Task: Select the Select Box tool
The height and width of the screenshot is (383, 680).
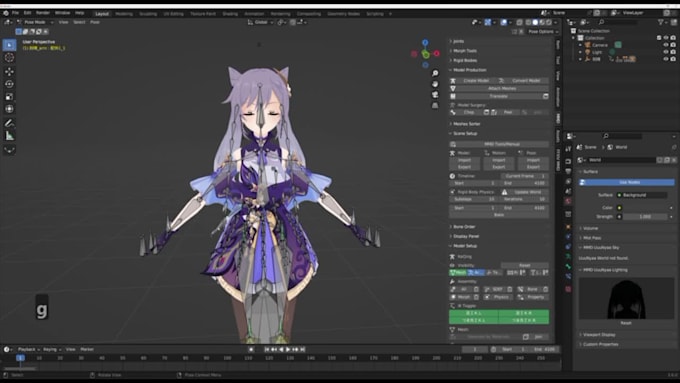Action: (9, 45)
